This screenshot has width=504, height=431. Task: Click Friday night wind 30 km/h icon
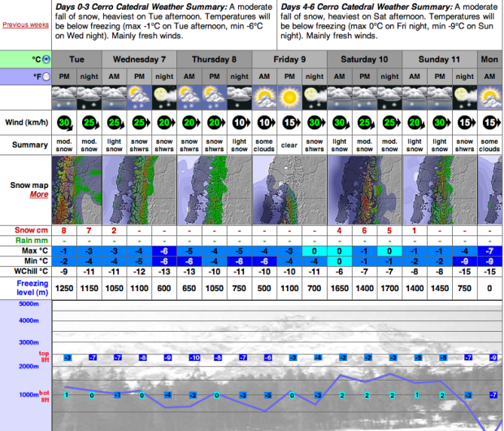(x=316, y=123)
